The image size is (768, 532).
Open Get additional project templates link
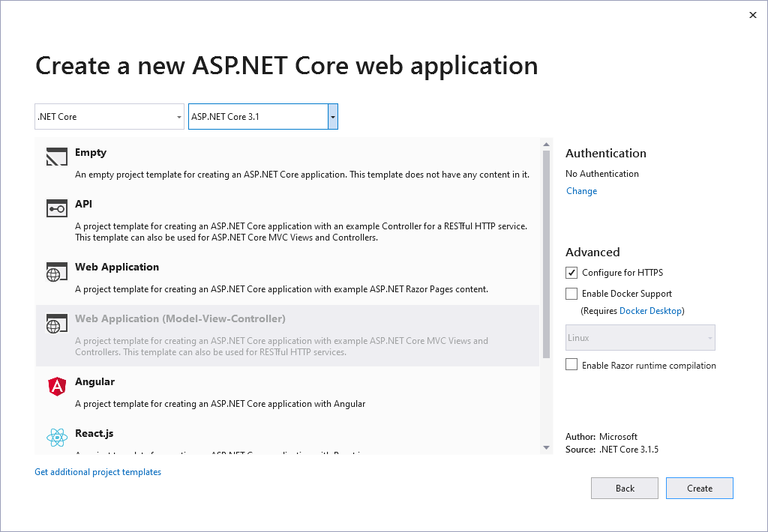pyautogui.click(x=98, y=472)
